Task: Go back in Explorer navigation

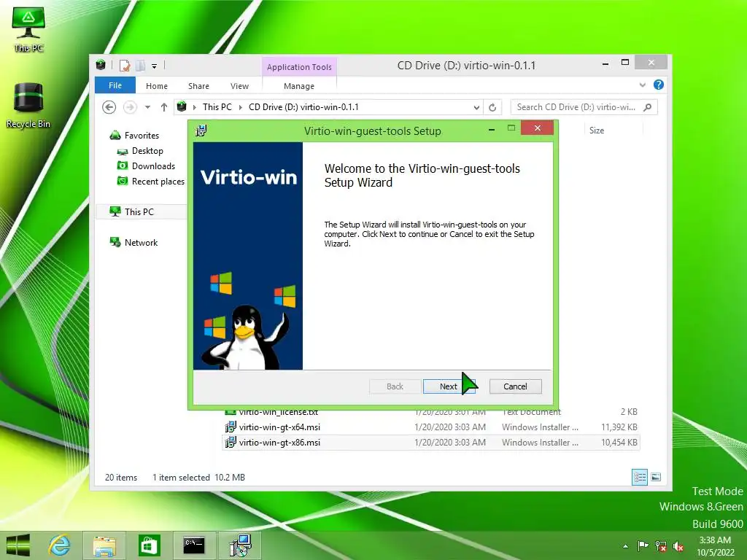Action: 109,107
